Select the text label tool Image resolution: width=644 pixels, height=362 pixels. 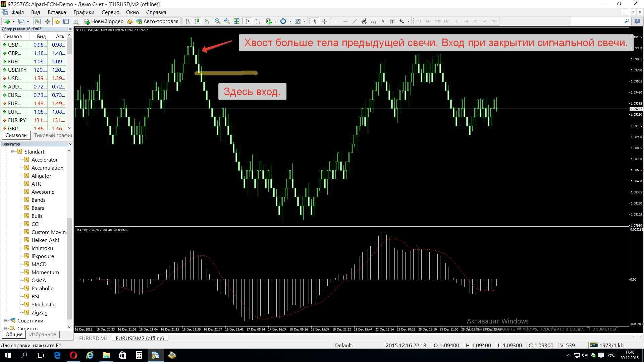pyautogui.click(x=392, y=21)
